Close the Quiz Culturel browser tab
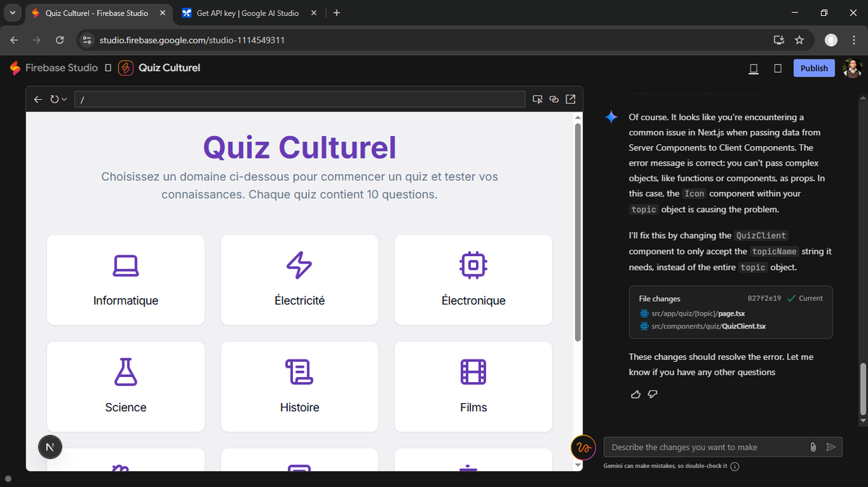This screenshot has width=868, height=487. coord(161,13)
